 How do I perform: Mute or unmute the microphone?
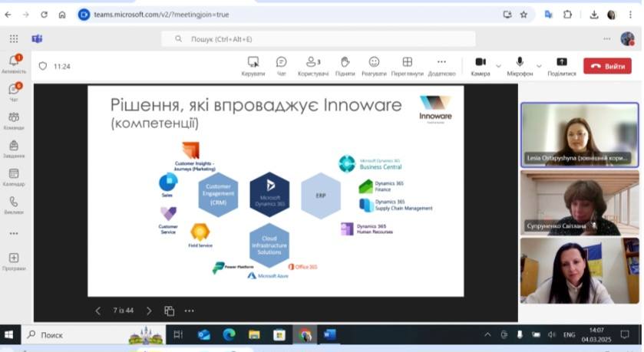point(520,65)
